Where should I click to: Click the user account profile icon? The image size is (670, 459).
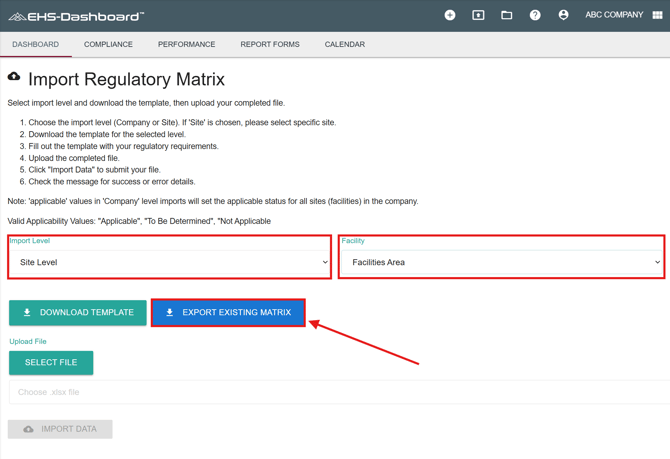pyautogui.click(x=563, y=15)
